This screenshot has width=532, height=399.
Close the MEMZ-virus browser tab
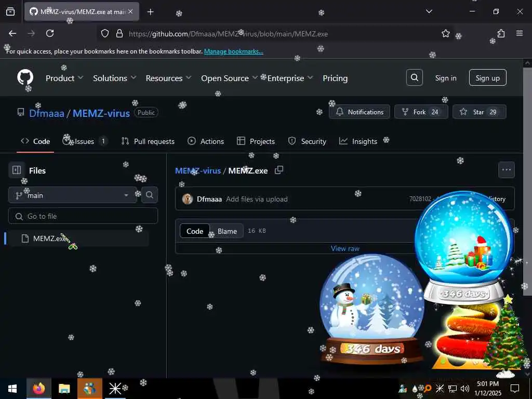point(130,11)
